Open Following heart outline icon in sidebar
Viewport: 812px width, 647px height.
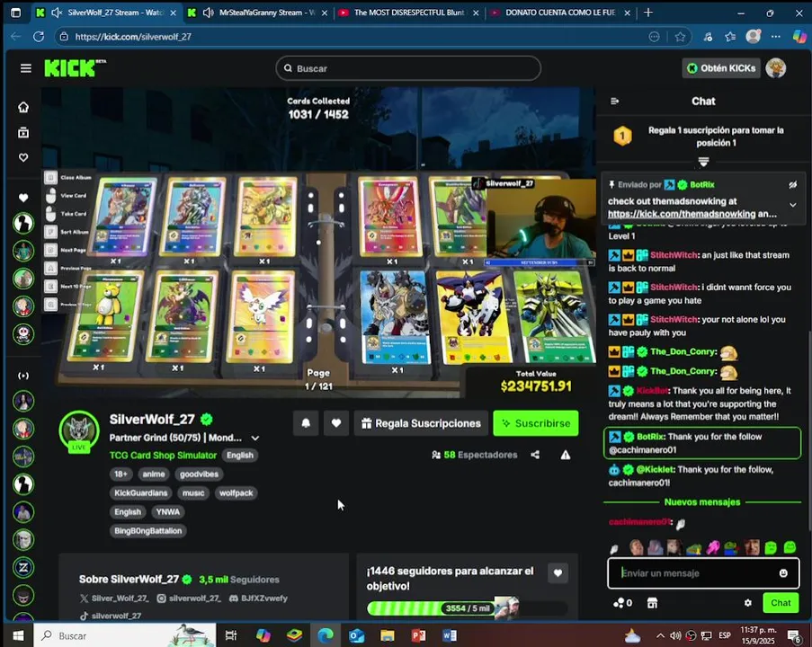coord(23,157)
